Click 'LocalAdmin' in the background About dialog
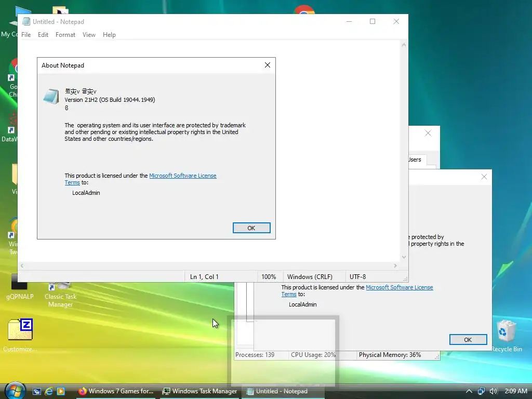532x399 pixels. click(303, 304)
